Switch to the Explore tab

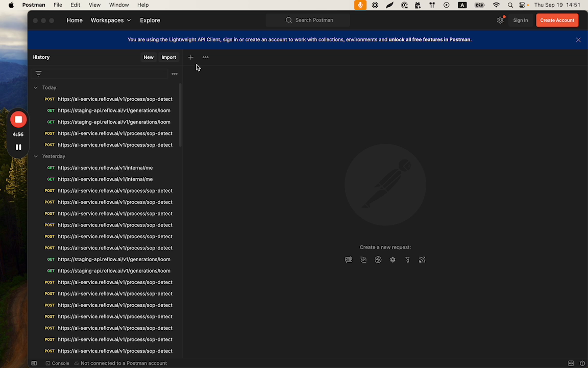pyautogui.click(x=150, y=20)
